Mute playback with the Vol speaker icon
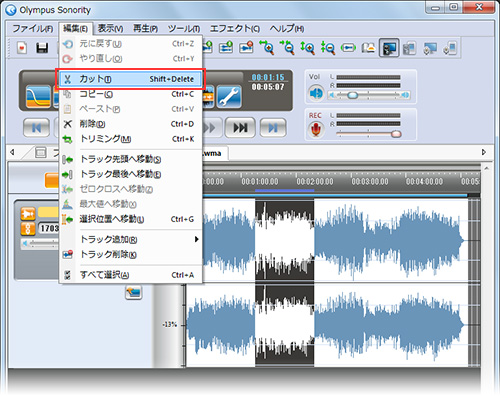 click(x=316, y=93)
